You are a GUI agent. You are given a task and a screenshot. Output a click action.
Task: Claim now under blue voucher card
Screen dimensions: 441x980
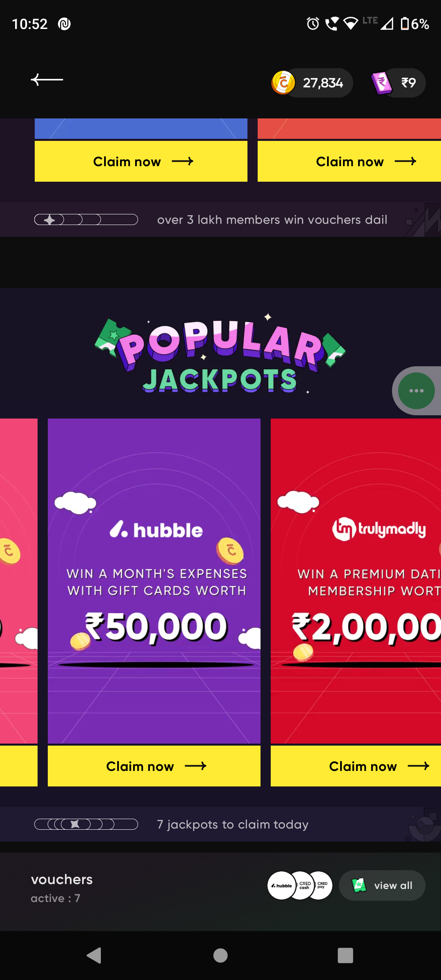[141, 161]
